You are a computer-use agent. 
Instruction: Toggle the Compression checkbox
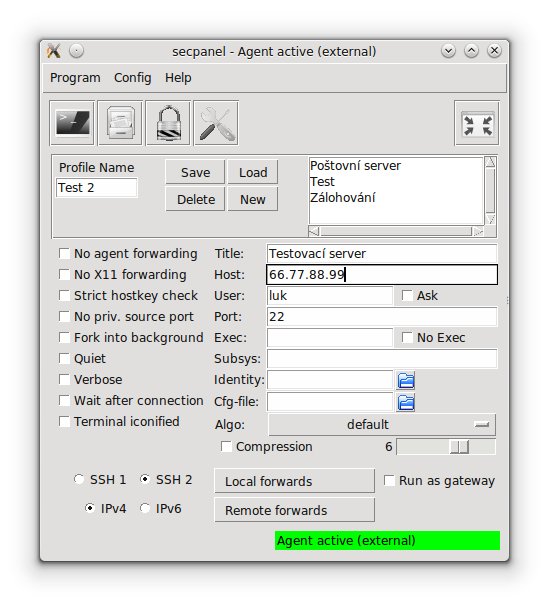pyautogui.click(x=226, y=447)
